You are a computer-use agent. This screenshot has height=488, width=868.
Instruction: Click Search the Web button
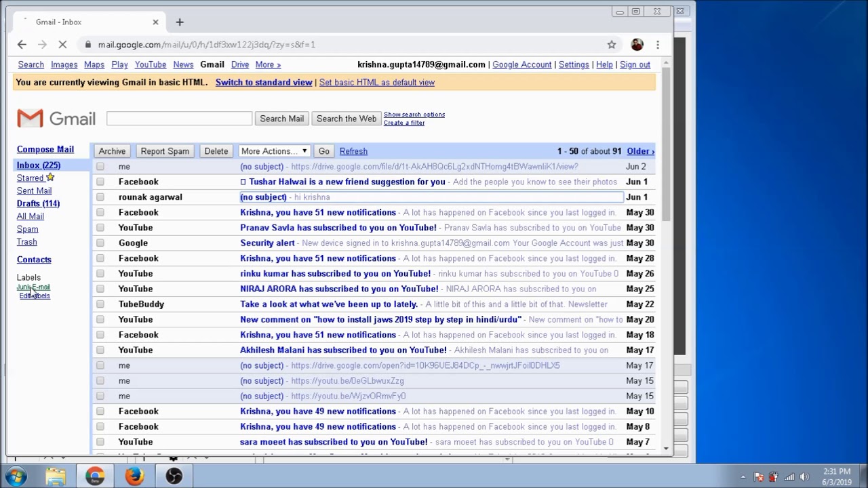click(347, 119)
